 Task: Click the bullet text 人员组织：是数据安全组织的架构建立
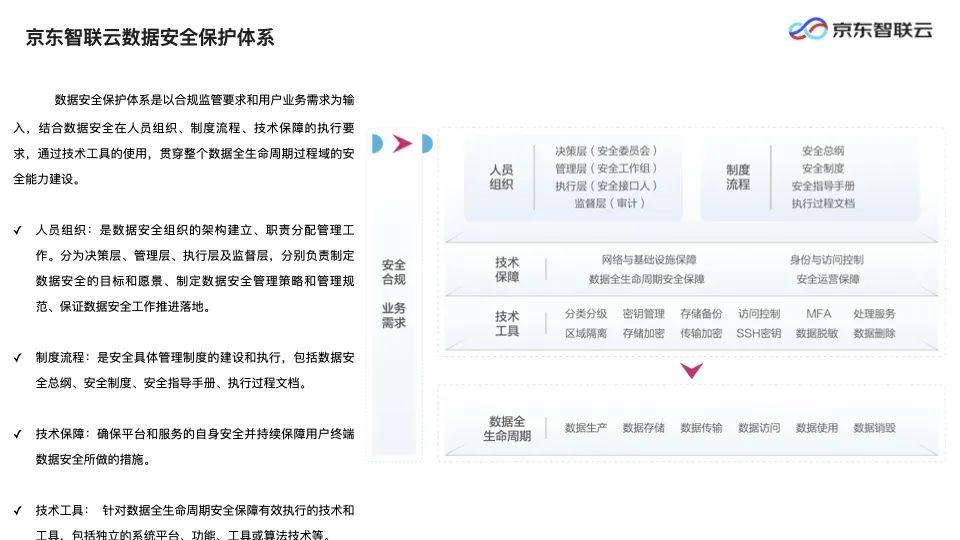[x=195, y=268]
